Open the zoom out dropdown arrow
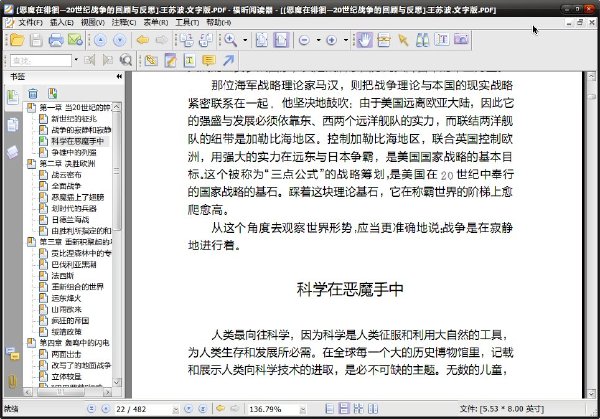This screenshot has height=419, width=600. (318, 40)
